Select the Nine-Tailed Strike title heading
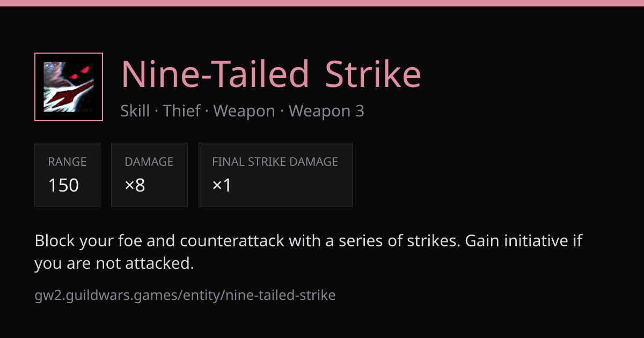The height and width of the screenshot is (338, 644). pyautogui.click(x=271, y=74)
